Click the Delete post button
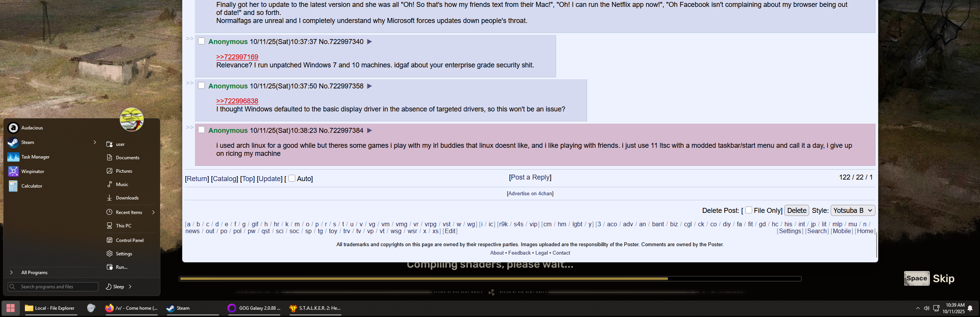Image resolution: width=980 pixels, height=317 pixels. click(x=797, y=211)
